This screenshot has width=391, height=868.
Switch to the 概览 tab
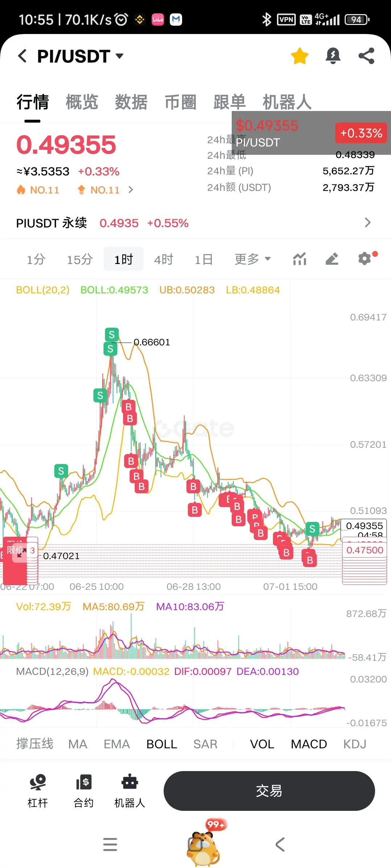82,102
